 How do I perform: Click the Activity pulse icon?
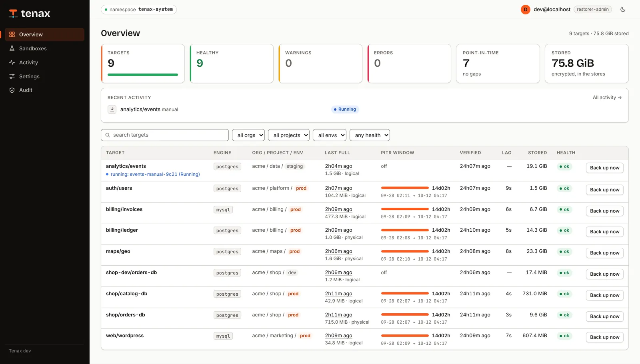(x=12, y=62)
